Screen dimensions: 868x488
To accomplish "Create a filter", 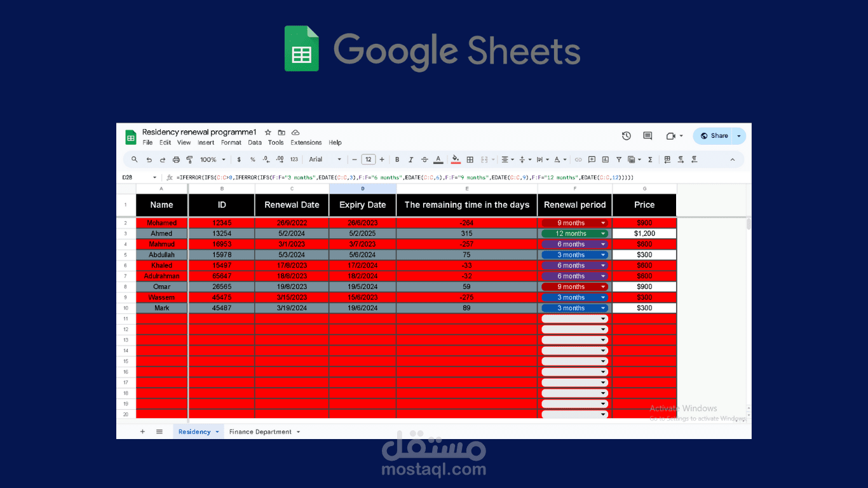I will tap(619, 159).
